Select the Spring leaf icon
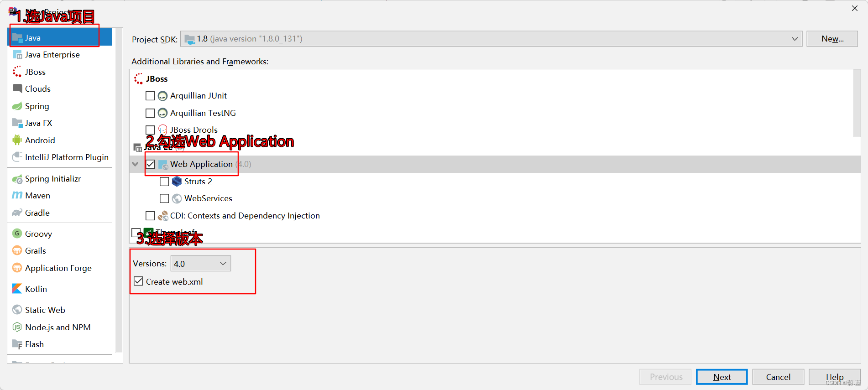Viewport: 868px width, 390px height. coord(17,106)
